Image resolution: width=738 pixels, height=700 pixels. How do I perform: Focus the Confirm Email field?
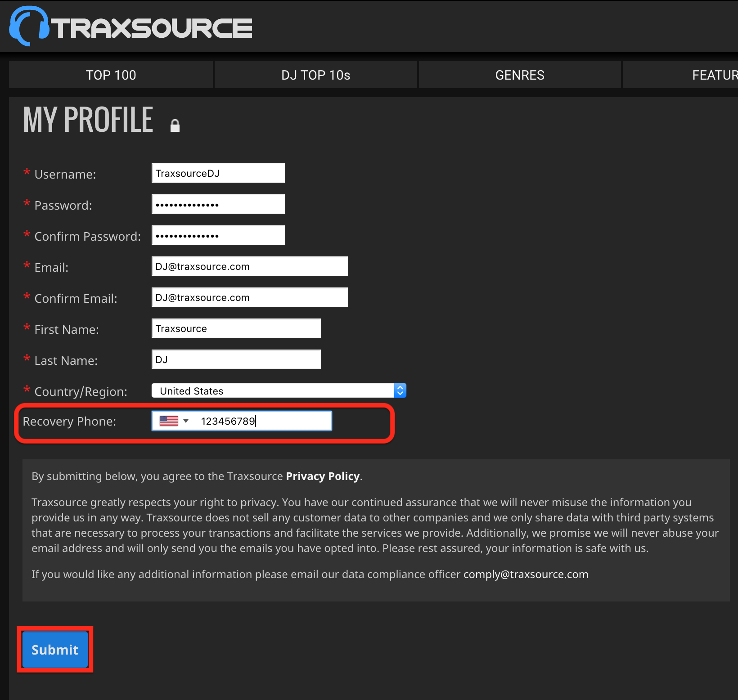point(249,297)
